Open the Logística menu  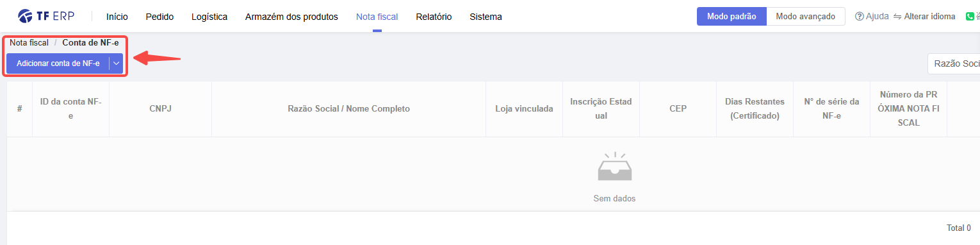209,17
